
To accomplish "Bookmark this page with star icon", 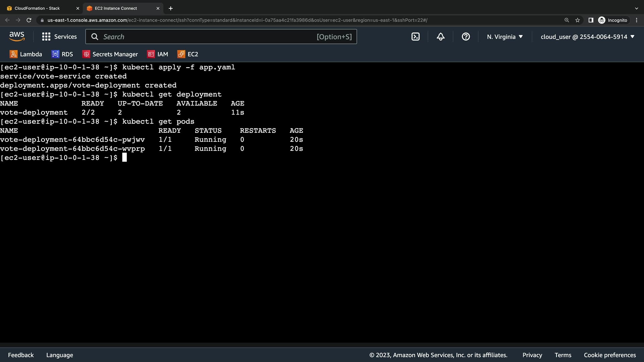I will point(577,20).
